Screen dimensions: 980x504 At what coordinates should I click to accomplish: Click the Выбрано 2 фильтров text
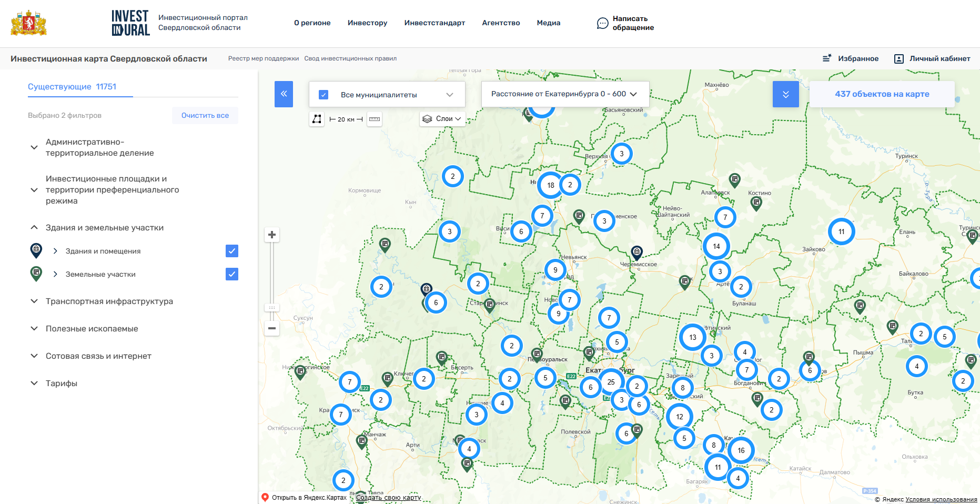click(65, 115)
